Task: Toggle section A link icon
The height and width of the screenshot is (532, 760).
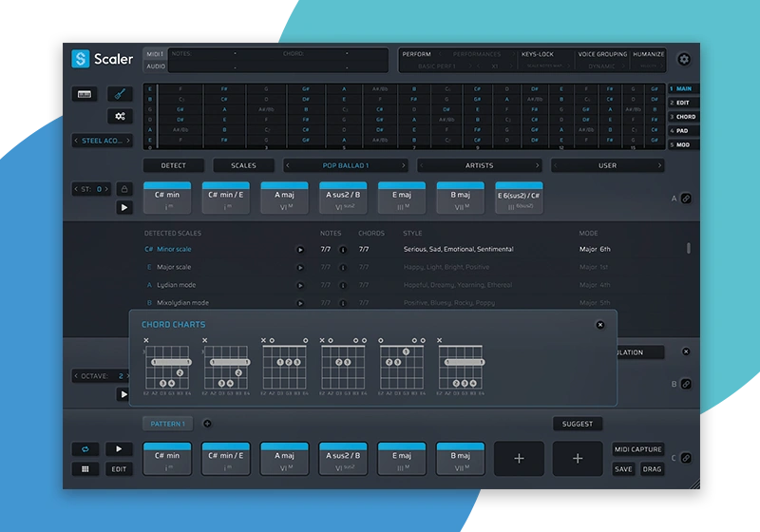Action: (686, 199)
